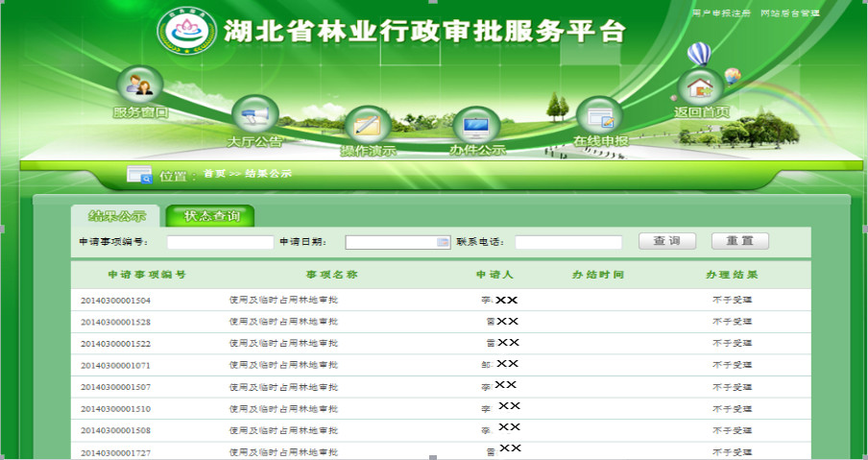Switch to the 状态查询 tab
The width and height of the screenshot is (868, 460).
(x=210, y=215)
